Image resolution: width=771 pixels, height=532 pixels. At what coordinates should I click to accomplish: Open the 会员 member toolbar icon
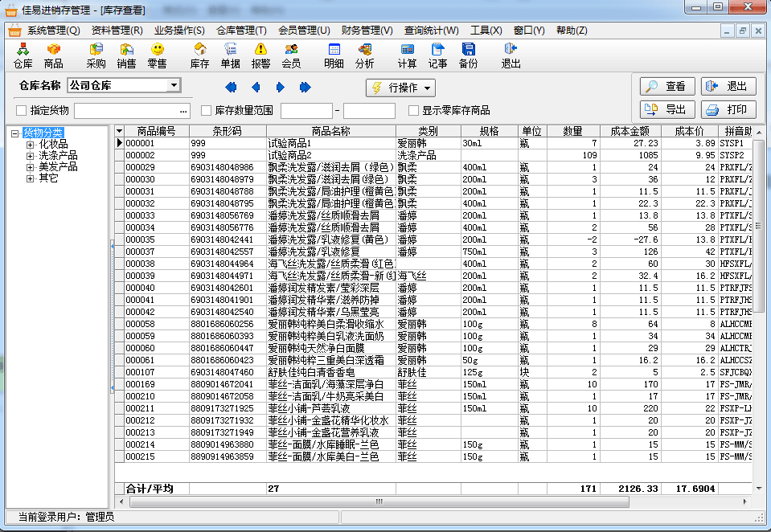(x=291, y=55)
